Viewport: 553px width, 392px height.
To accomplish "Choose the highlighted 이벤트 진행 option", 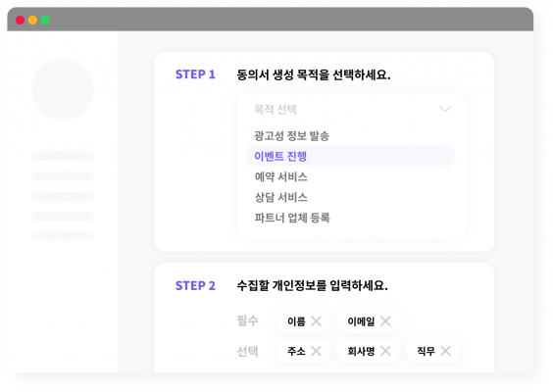I will [350, 156].
